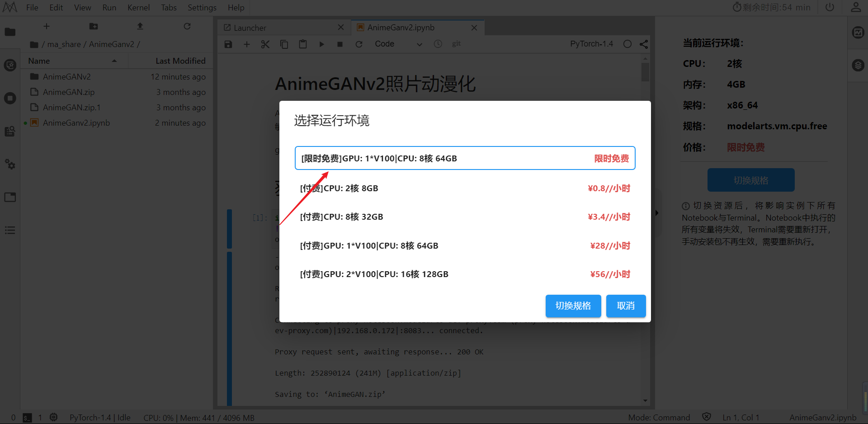Click the clock icon in notebook toolbar
The image size is (868, 424).
point(438,44)
